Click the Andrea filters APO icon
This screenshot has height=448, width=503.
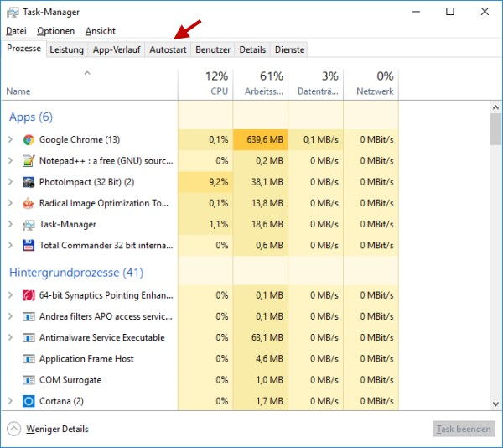tap(29, 317)
